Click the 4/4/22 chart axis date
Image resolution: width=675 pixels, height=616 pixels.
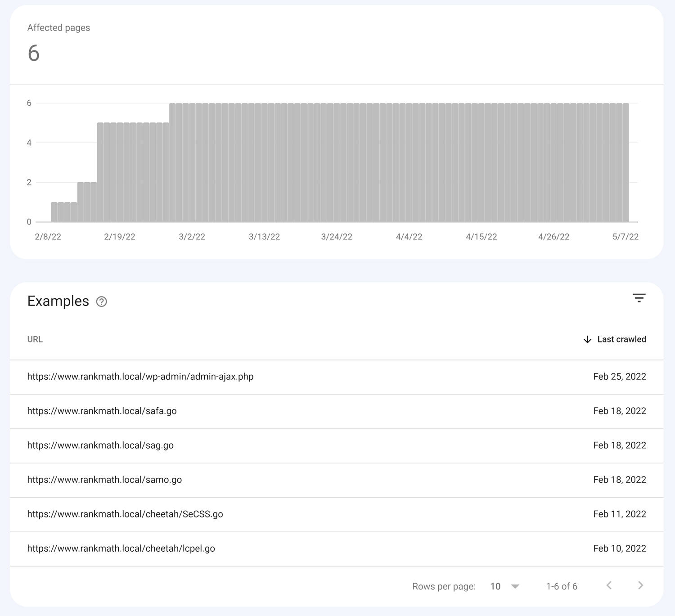[409, 237]
